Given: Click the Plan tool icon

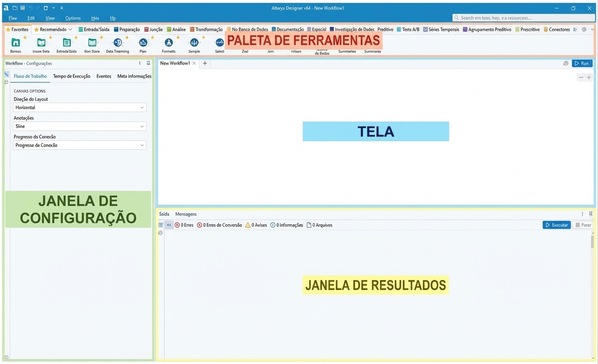Looking at the screenshot, I should (143, 42).
